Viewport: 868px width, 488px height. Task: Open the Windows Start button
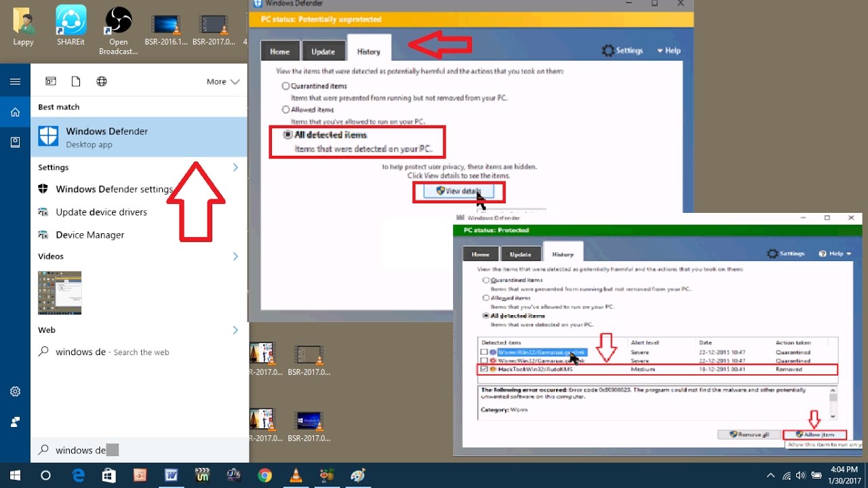tap(15, 475)
